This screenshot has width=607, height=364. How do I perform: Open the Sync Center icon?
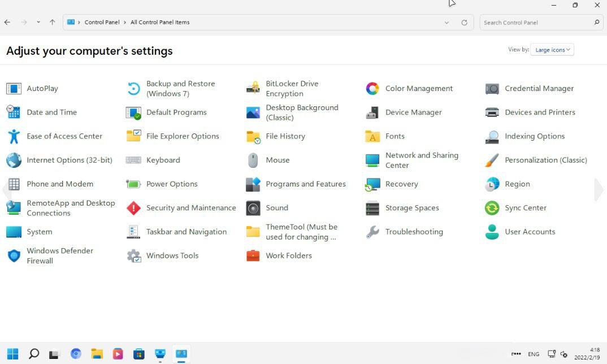tap(492, 209)
